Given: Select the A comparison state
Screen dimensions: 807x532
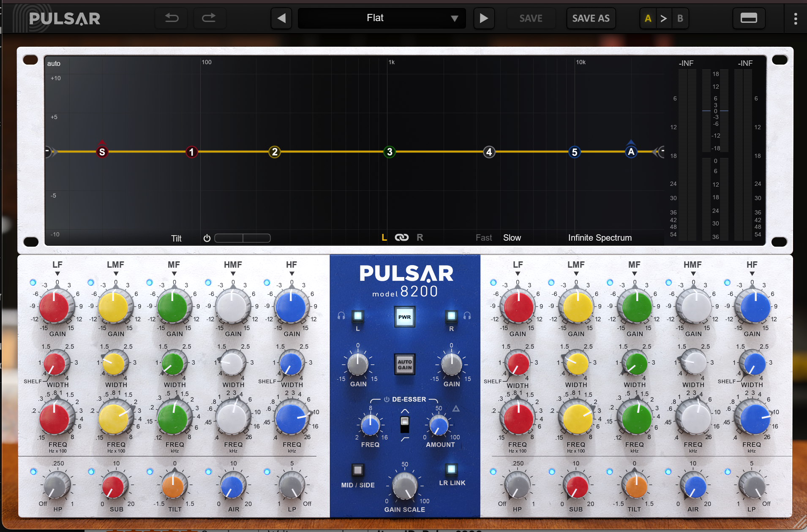Looking at the screenshot, I should 648,18.
